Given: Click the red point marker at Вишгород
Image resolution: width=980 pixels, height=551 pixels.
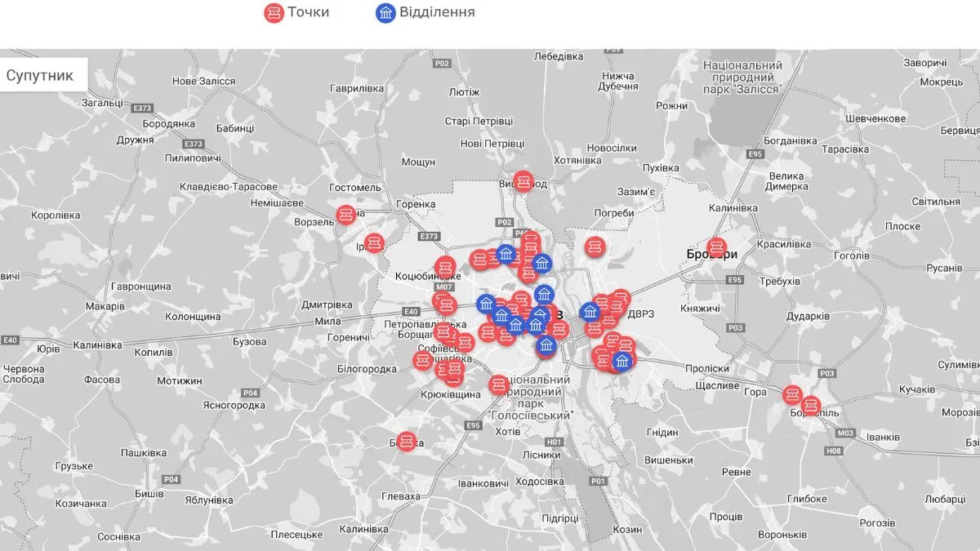Looking at the screenshot, I should coord(523,181).
